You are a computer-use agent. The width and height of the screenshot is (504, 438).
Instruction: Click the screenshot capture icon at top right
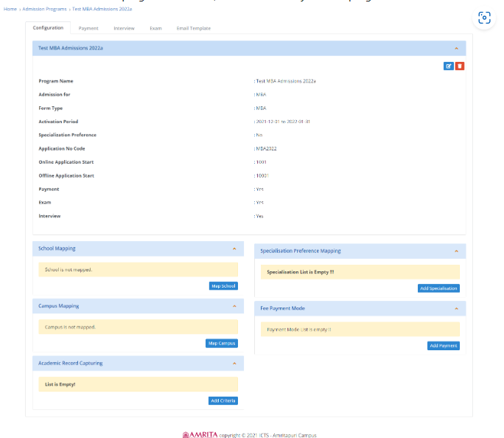(x=484, y=18)
